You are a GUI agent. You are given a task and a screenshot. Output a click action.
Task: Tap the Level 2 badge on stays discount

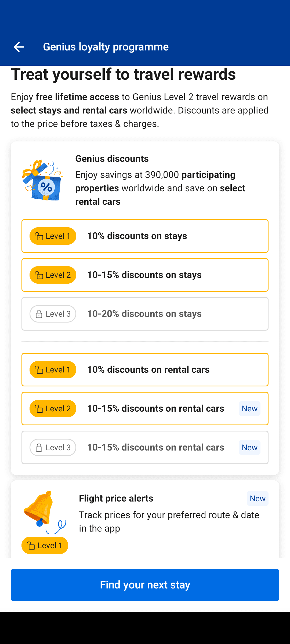pos(53,275)
